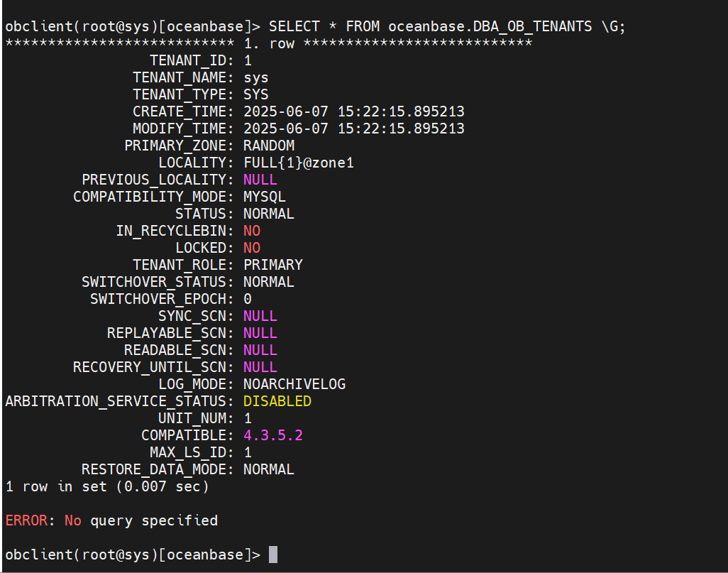728x573 pixels.
Task: Click the READABLE_SCN NULL value
Action: point(260,350)
